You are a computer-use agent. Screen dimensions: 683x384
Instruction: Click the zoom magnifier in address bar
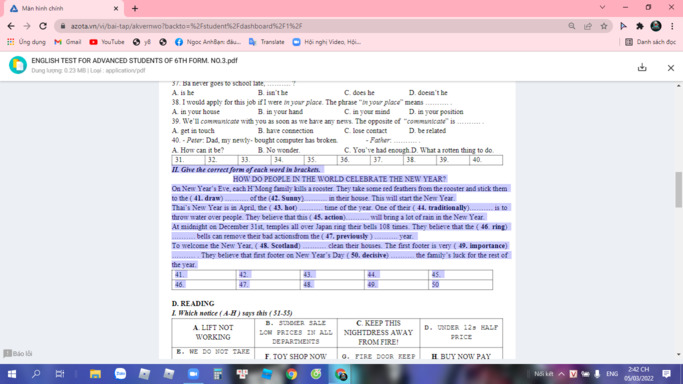click(x=571, y=26)
